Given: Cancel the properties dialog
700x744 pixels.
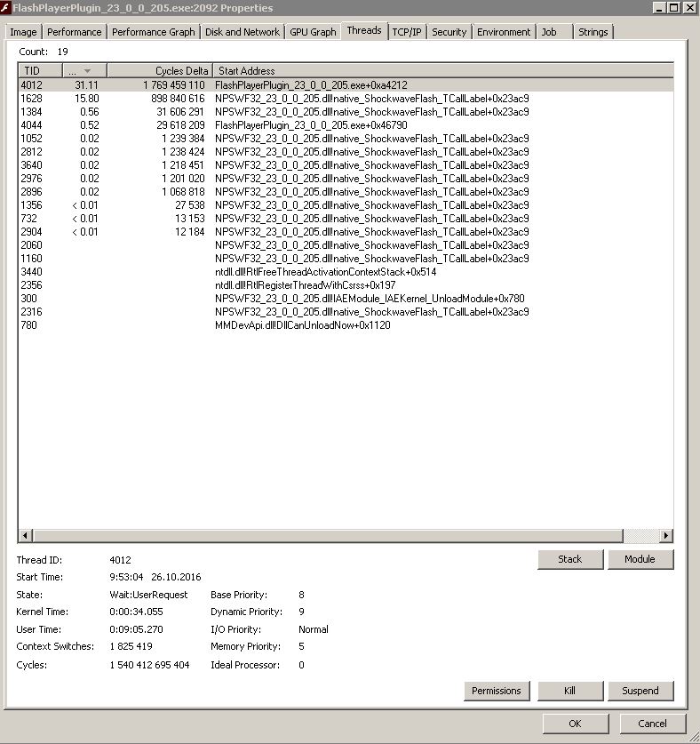Looking at the screenshot, I should [x=653, y=724].
